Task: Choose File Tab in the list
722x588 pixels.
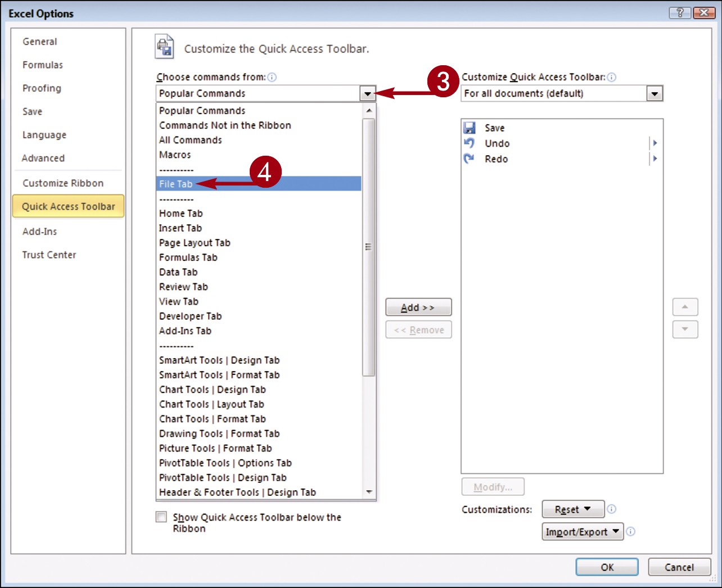Action: click(259, 184)
